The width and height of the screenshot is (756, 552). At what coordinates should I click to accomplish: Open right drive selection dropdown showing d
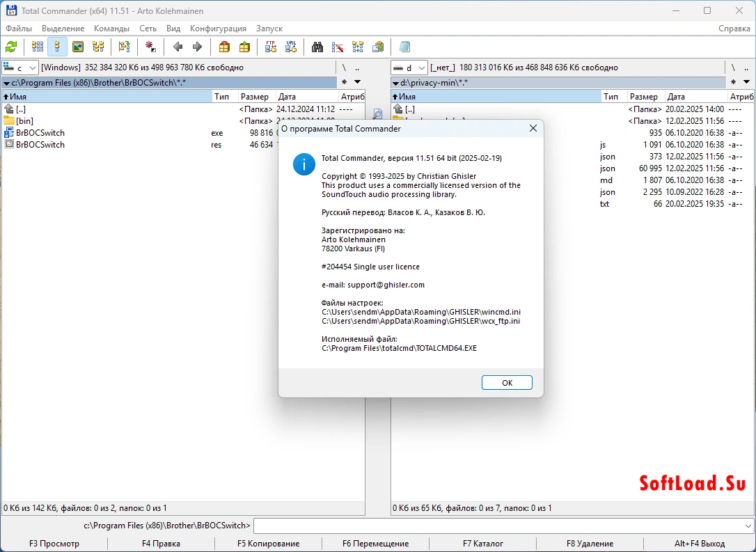[409, 68]
